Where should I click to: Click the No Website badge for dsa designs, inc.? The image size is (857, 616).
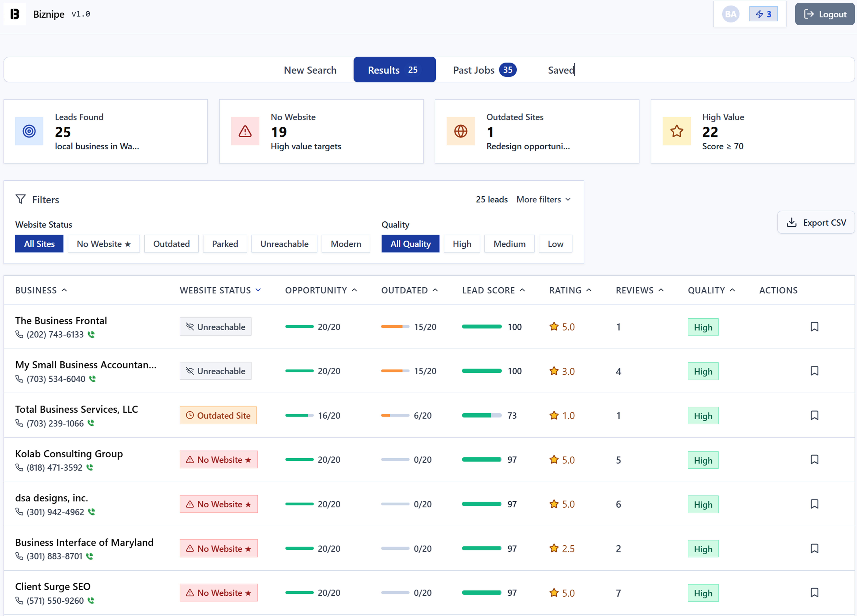click(x=219, y=504)
